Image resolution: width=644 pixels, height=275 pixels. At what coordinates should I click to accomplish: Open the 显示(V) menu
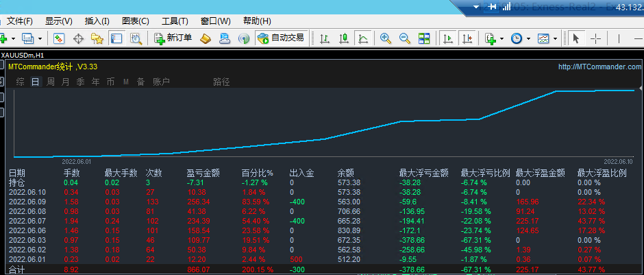click(59, 21)
